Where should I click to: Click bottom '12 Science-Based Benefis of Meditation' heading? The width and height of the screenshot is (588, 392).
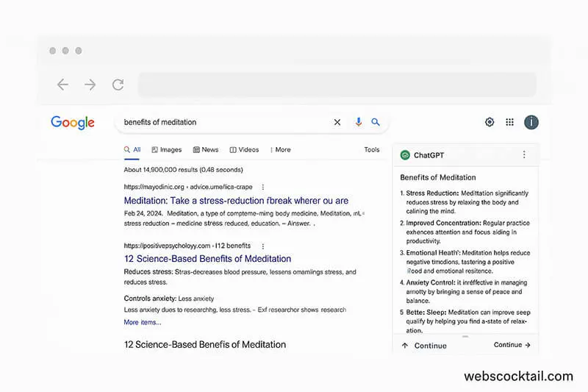(205, 345)
